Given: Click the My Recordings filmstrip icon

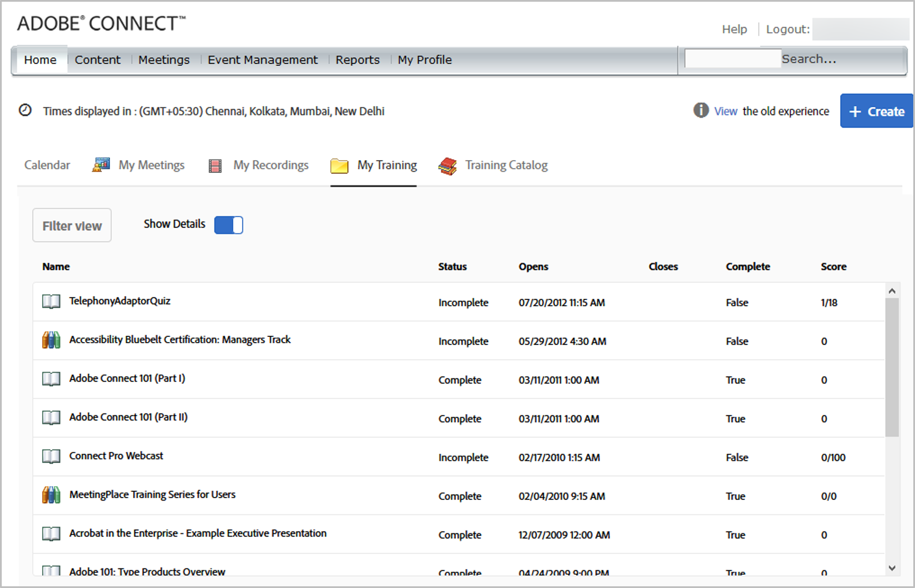Looking at the screenshot, I should [215, 166].
